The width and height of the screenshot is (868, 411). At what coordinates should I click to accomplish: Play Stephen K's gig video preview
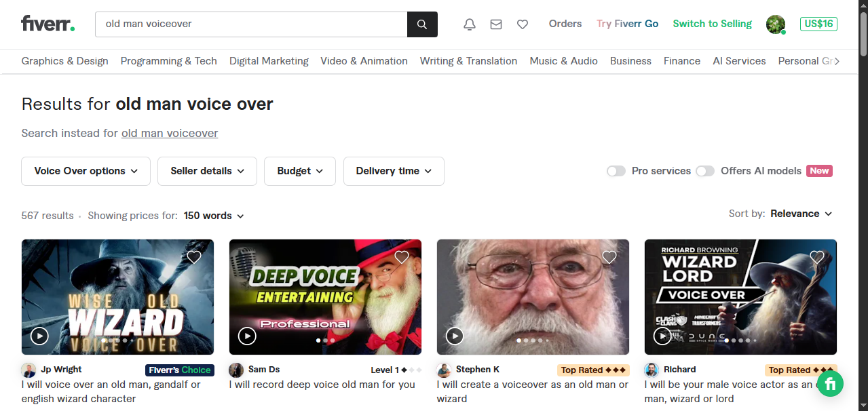pos(454,336)
